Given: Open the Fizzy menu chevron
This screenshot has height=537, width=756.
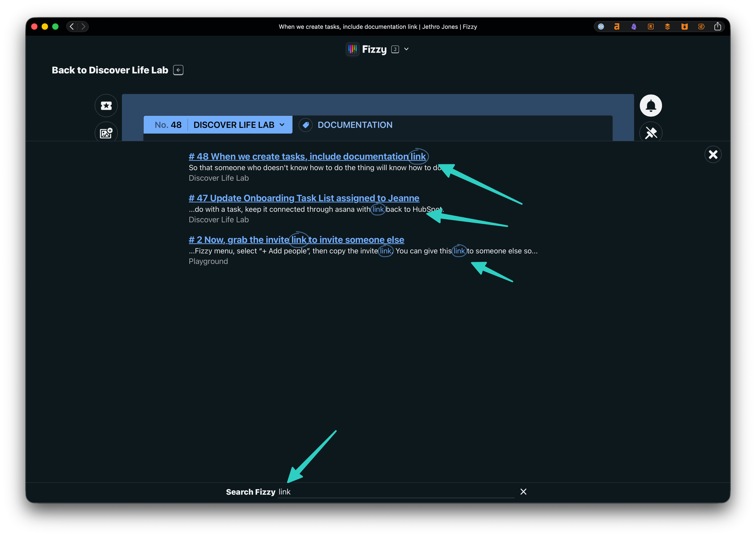Looking at the screenshot, I should (x=406, y=49).
